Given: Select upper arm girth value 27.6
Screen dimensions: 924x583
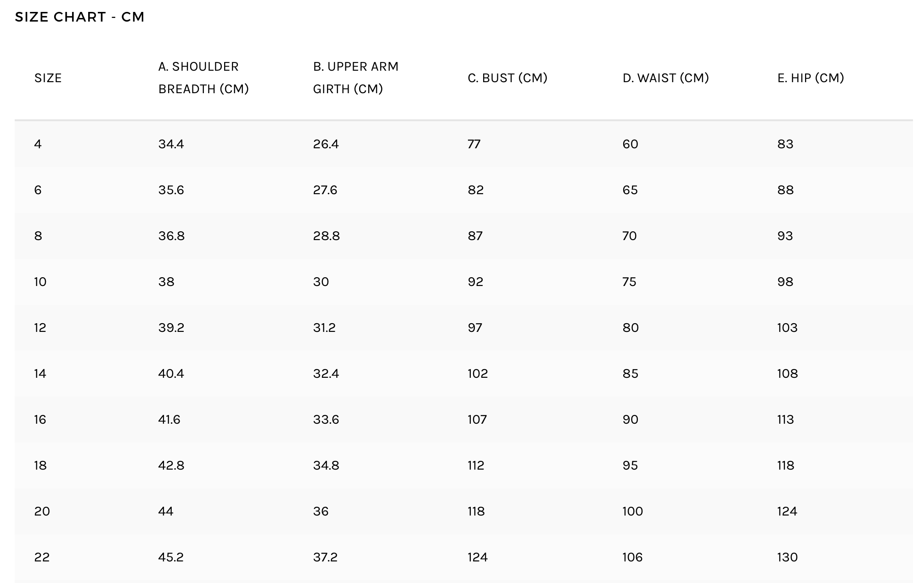Looking at the screenshot, I should 325,190.
